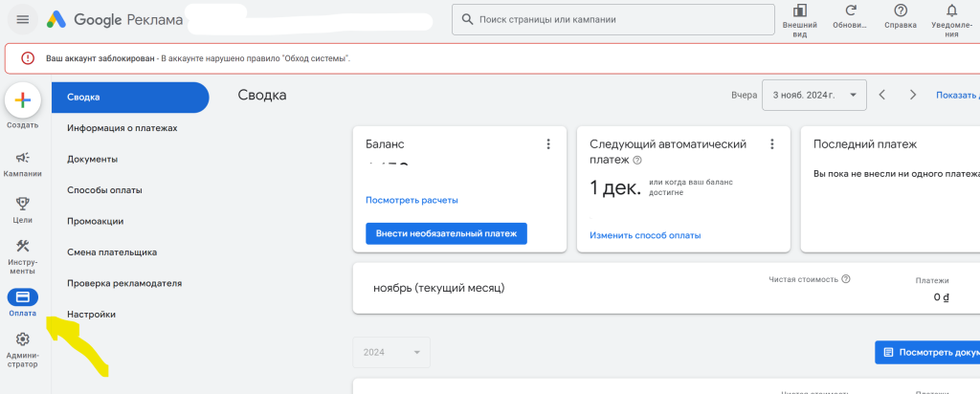Click the Последний платеж card title
This screenshot has height=394, width=980.
click(865, 144)
